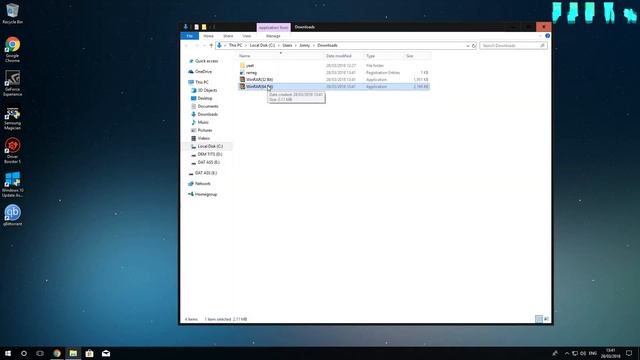Open the File ribbon tab
This screenshot has width=640, height=360.
(x=189, y=36)
